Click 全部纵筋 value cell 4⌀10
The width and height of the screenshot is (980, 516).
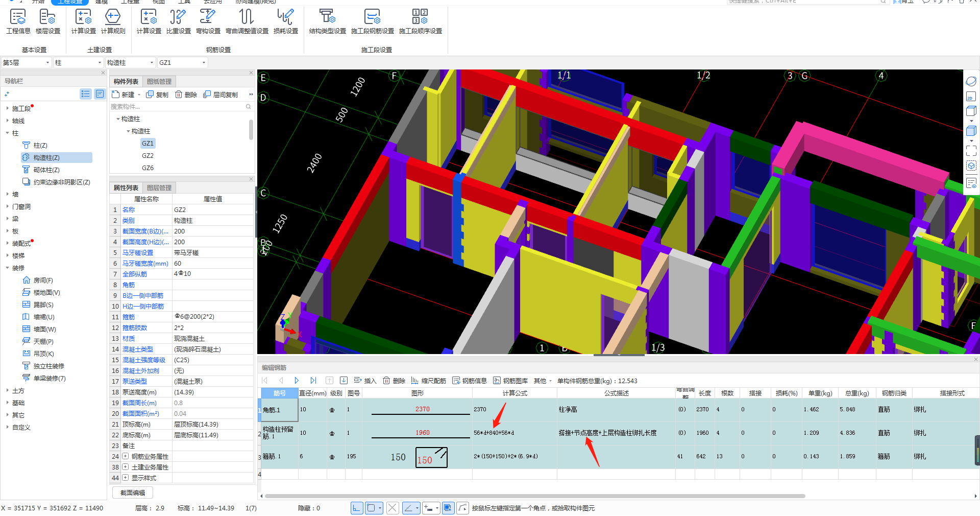pyautogui.click(x=213, y=274)
